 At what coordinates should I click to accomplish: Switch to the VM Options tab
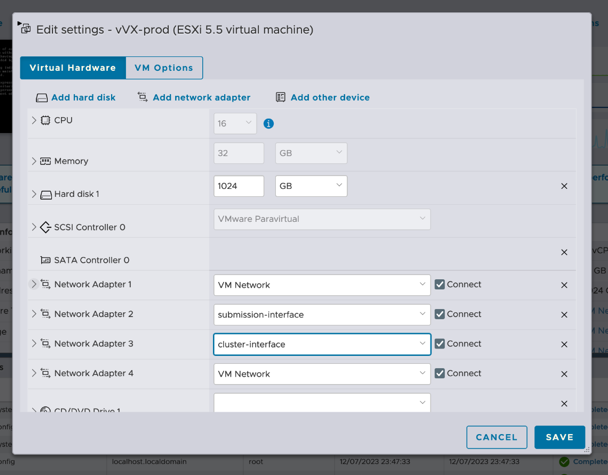pyautogui.click(x=164, y=68)
